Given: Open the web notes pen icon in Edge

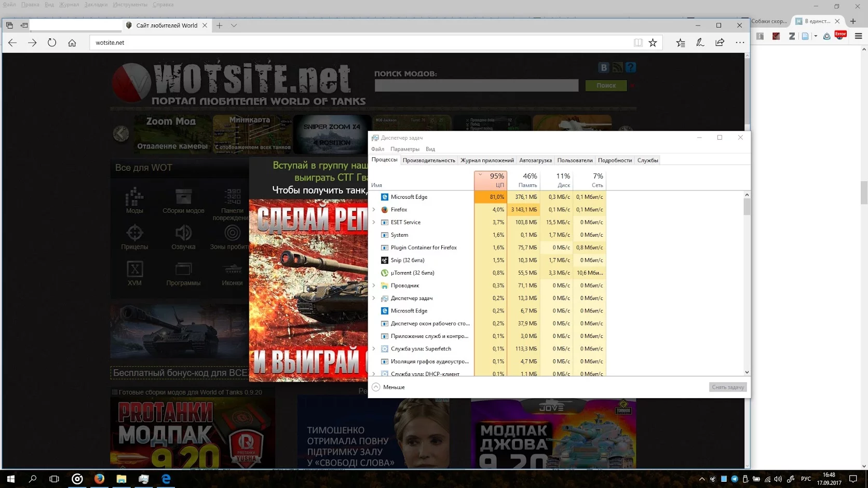Looking at the screenshot, I should point(700,43).
